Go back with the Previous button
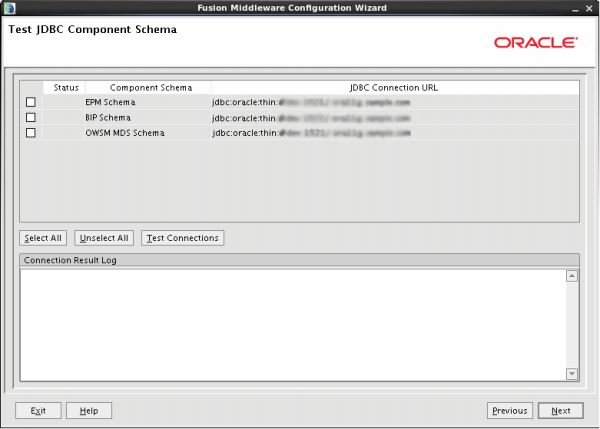This screenshot has width=600, height=429. point(509,410)
